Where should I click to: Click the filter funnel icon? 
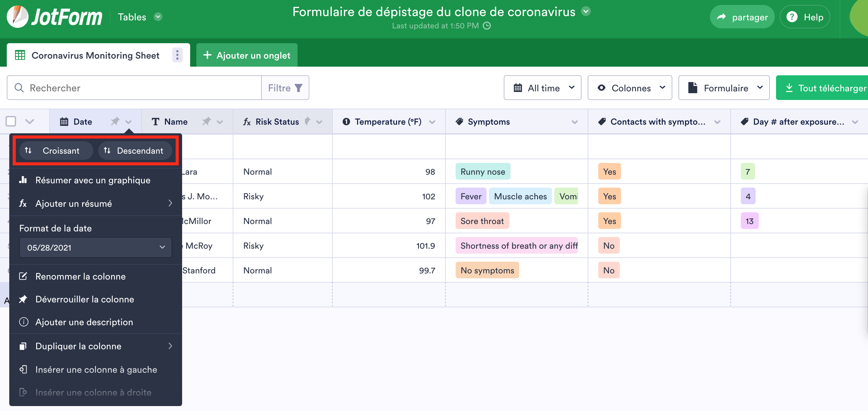pyautogui.click(x=298, y=88)
